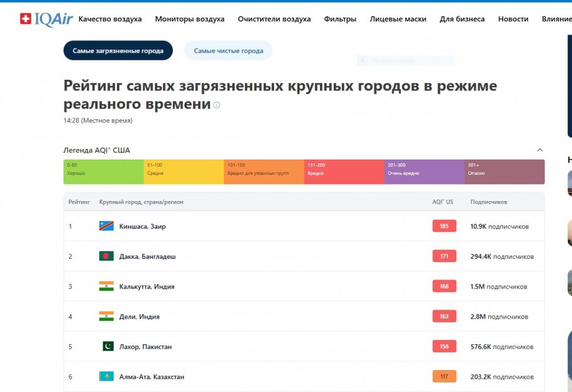Click the India flag beside Дели

[106, 317]
